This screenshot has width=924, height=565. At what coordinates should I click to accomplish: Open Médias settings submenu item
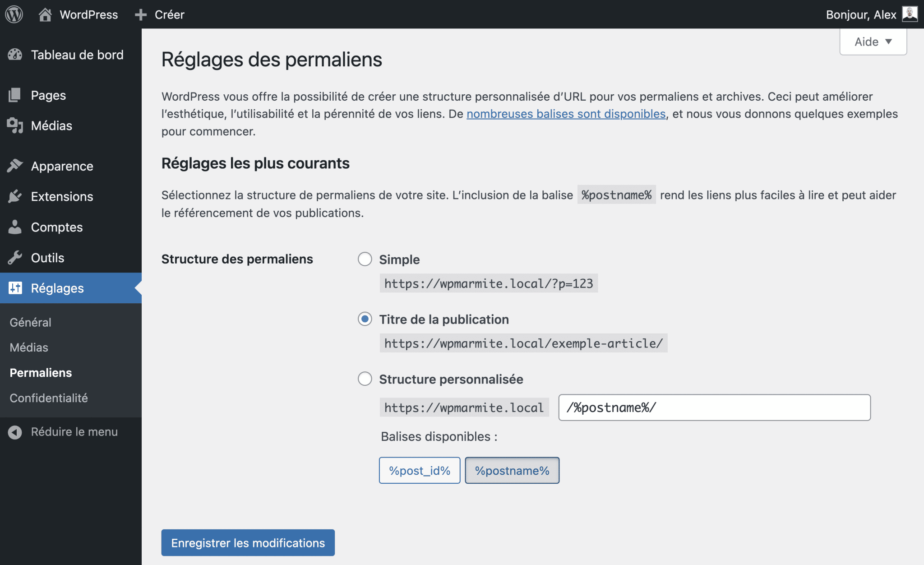click(29, 347)
